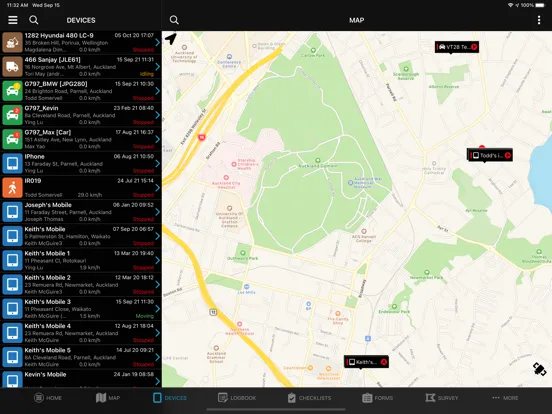Tap the device icon for Keith's Mobile 5
This screenshot has height=414, width=552.
[x=12, y=357]
